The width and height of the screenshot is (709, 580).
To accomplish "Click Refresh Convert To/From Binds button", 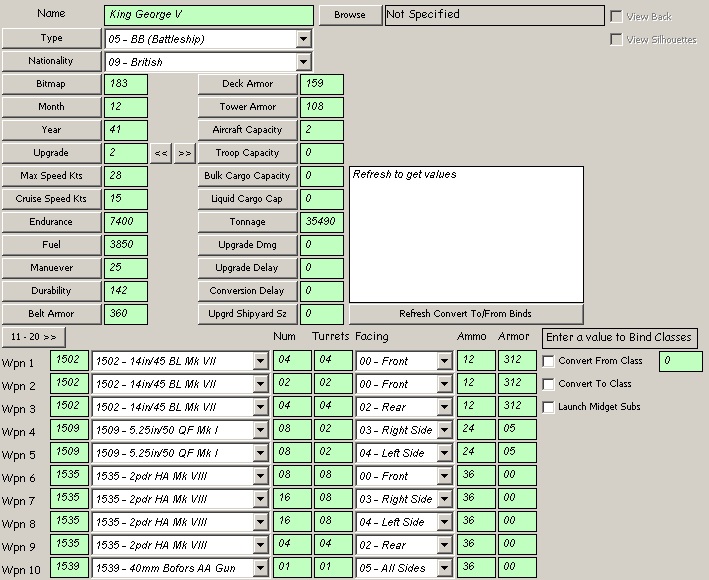I will pyautogui.click(x=466, y=314).
